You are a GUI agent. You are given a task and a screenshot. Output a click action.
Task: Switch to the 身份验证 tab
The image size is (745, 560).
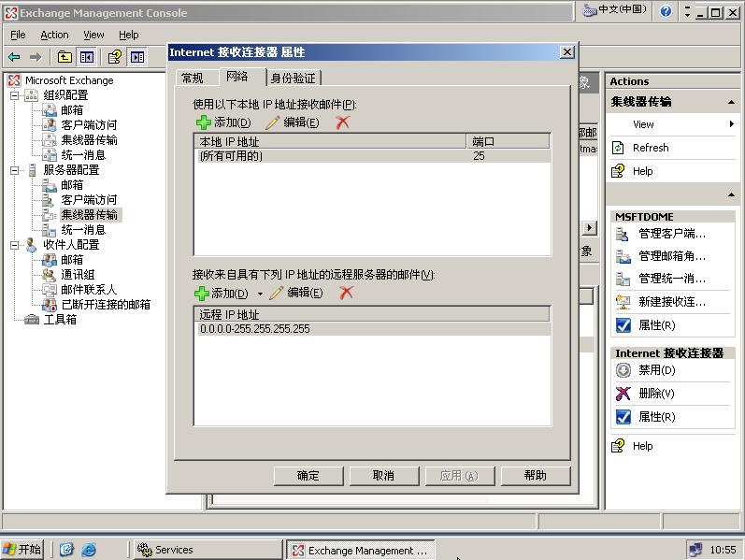(x=294, y=78)
